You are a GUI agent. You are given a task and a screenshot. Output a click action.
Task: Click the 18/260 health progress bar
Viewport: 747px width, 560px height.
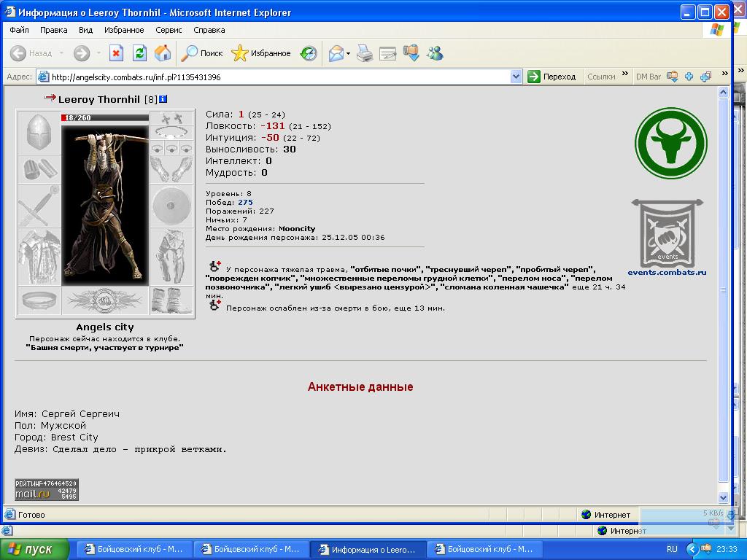click(105, 117)
